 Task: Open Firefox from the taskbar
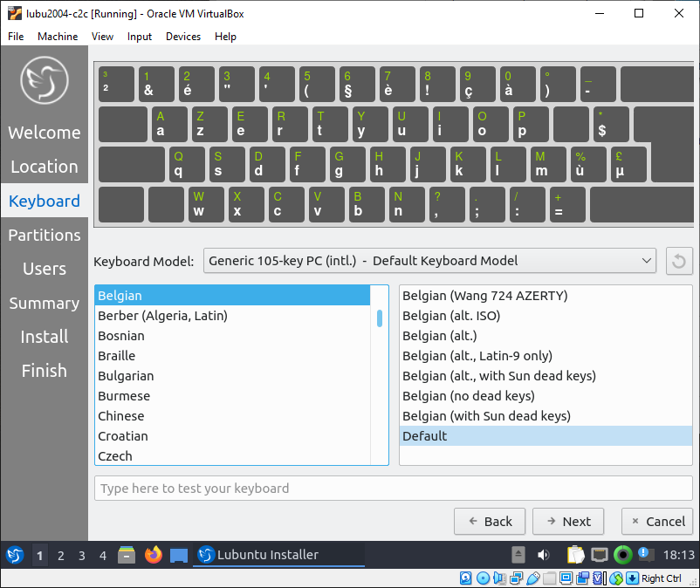click(x=154, y=555)
